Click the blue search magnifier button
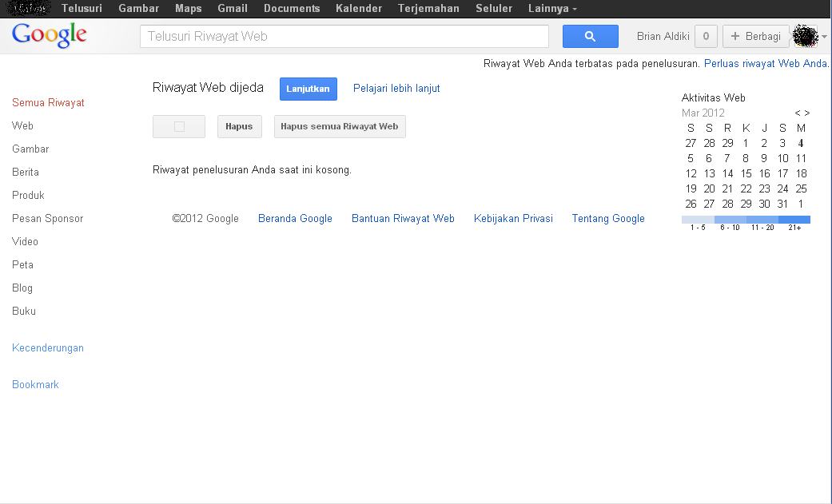Image resolution: width=832 pixels, height=504 pixels. pos(590,36)
